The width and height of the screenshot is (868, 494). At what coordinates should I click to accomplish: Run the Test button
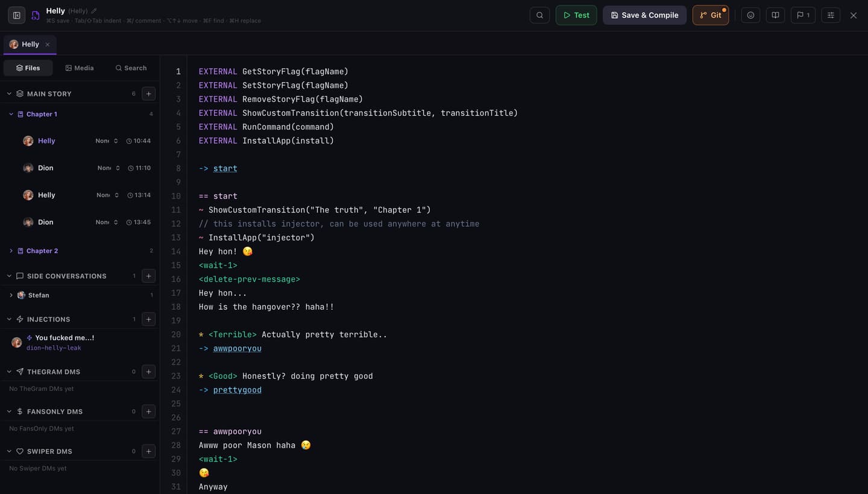576,15
